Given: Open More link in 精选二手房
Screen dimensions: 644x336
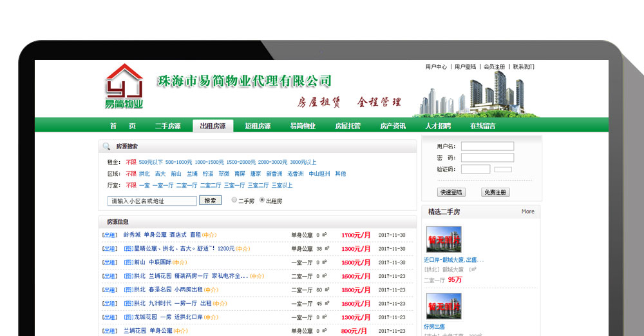Looking at the screenshot, I should click(x=527, y=212).
